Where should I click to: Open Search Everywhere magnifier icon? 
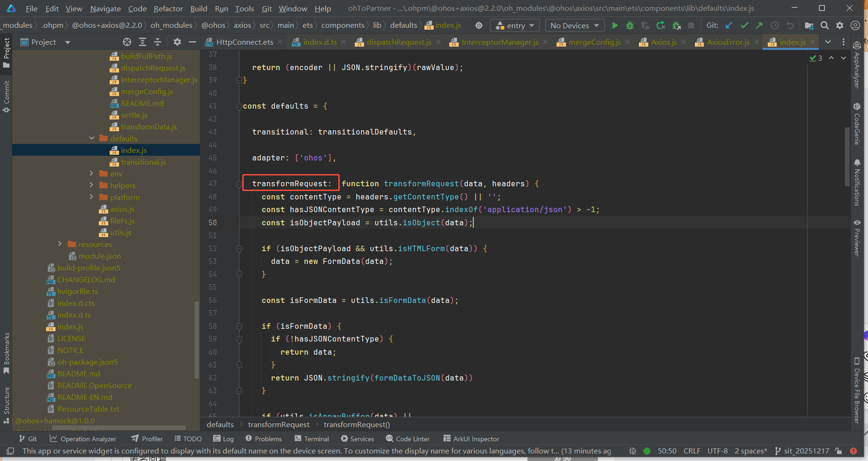825,25
